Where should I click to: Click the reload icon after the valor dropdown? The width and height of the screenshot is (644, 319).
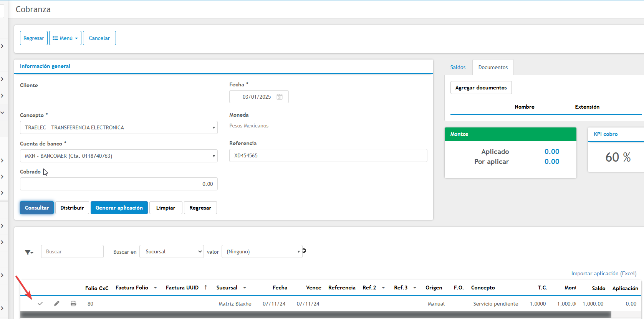coord(304,251)
